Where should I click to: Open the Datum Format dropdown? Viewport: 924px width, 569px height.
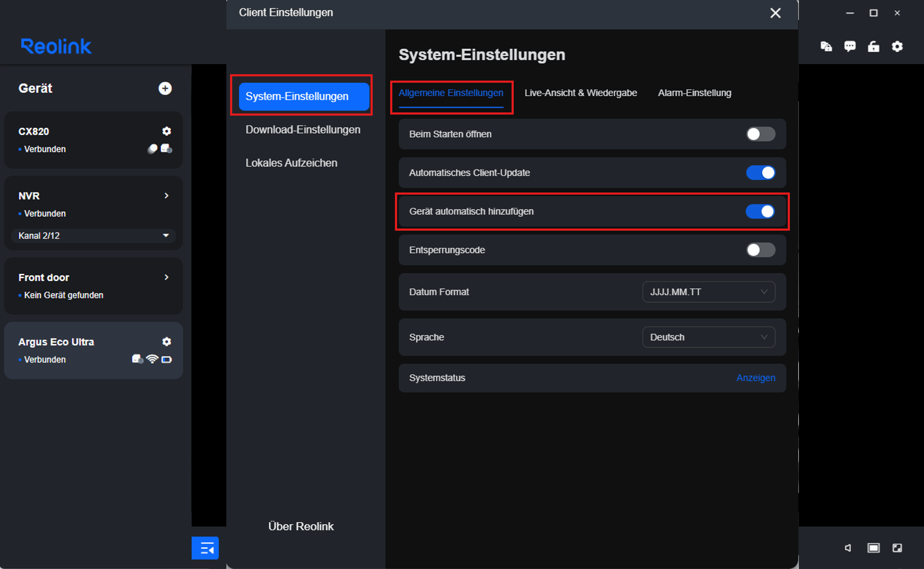point(708,292)
